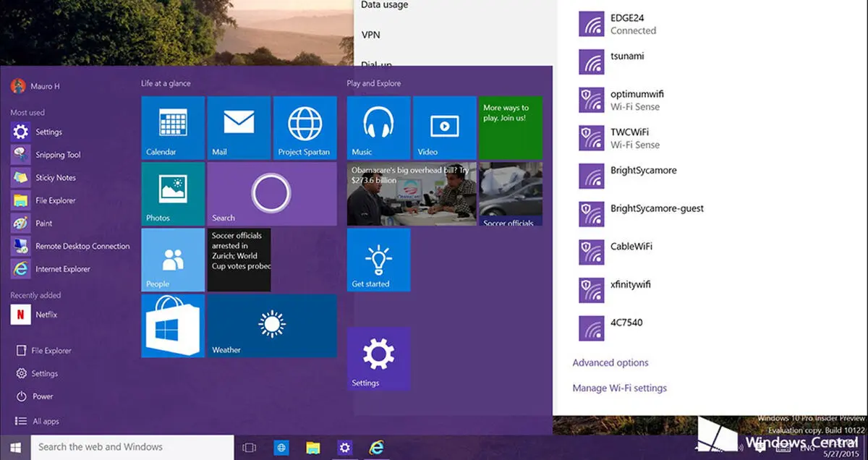Viewport: 868px width, 460px height.
Task: Switch to Settings app on the taskbar
Action: 344,448
